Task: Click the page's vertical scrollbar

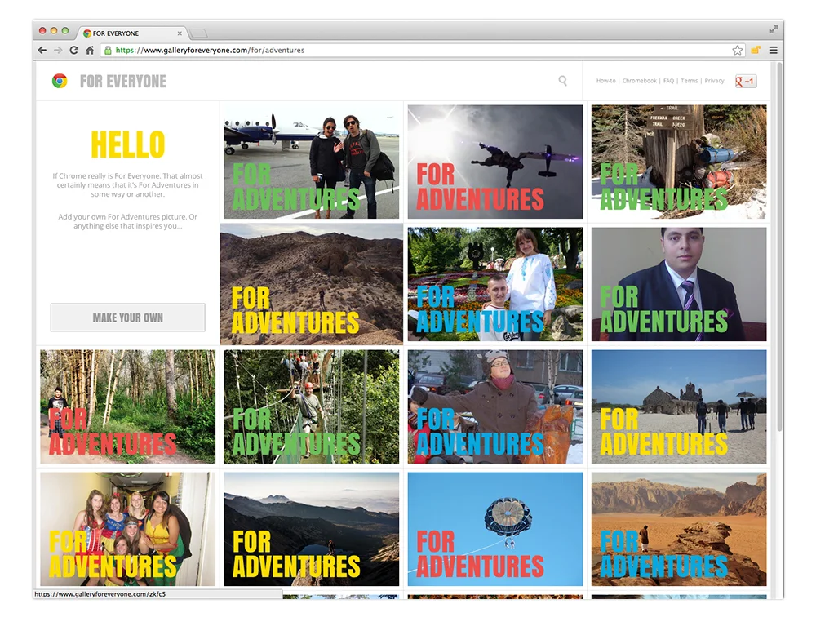Action: 779,247
